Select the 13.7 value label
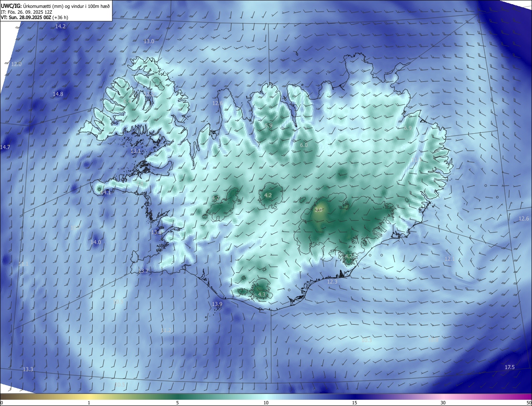The width and height of the screenshot is (532, 406). point(143,271)
